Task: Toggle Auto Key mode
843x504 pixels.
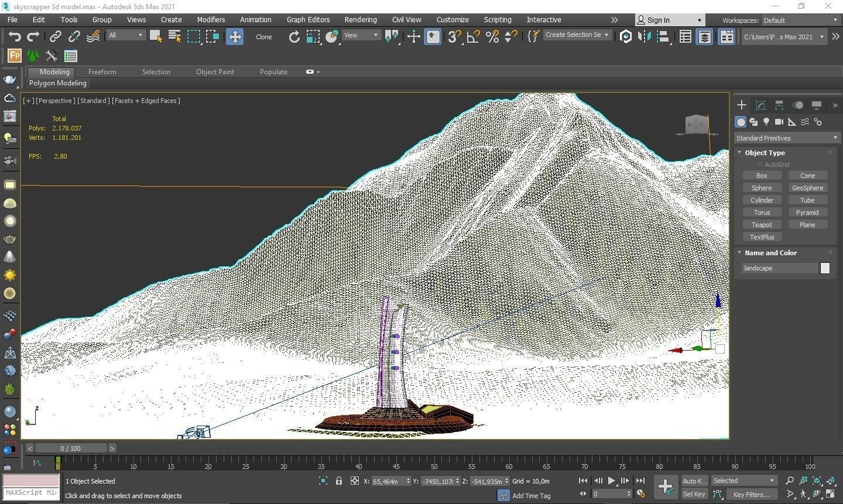Action: point(694,481)
